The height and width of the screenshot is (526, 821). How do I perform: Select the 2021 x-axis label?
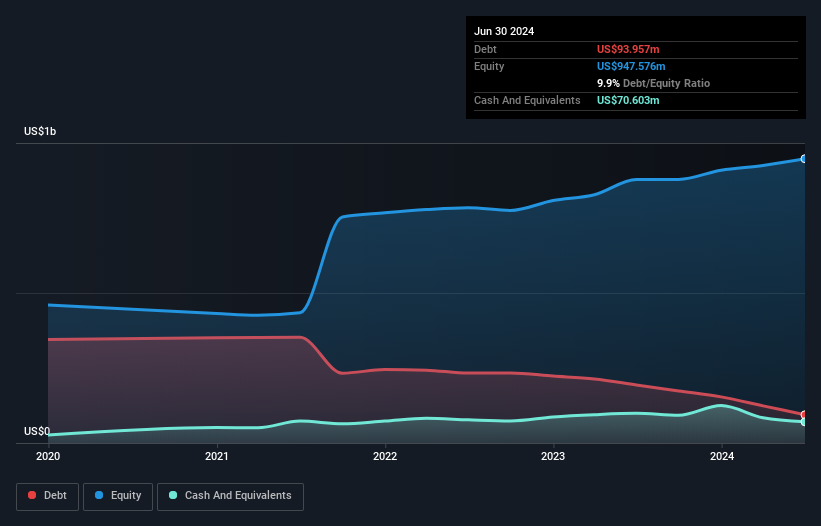[217, 456]
